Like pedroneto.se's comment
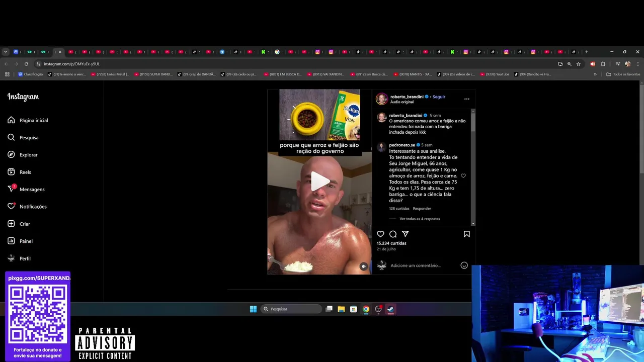 tap(463, 176)
